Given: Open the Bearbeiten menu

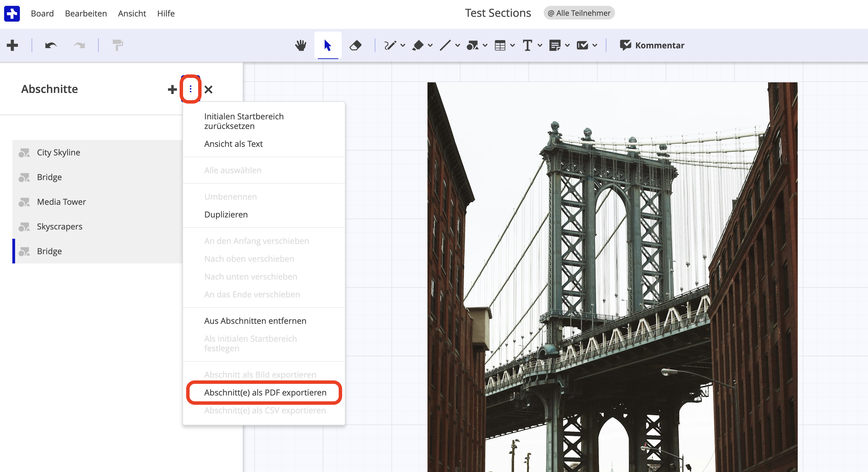Looking at the screenshot, I should [x=86, y=13].
